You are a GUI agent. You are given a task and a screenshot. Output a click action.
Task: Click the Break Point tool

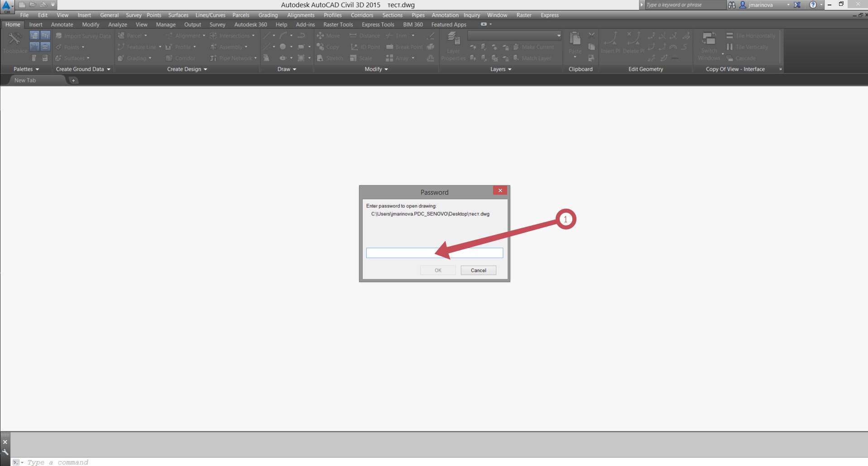pyautogui.click(x=404, y=47)
